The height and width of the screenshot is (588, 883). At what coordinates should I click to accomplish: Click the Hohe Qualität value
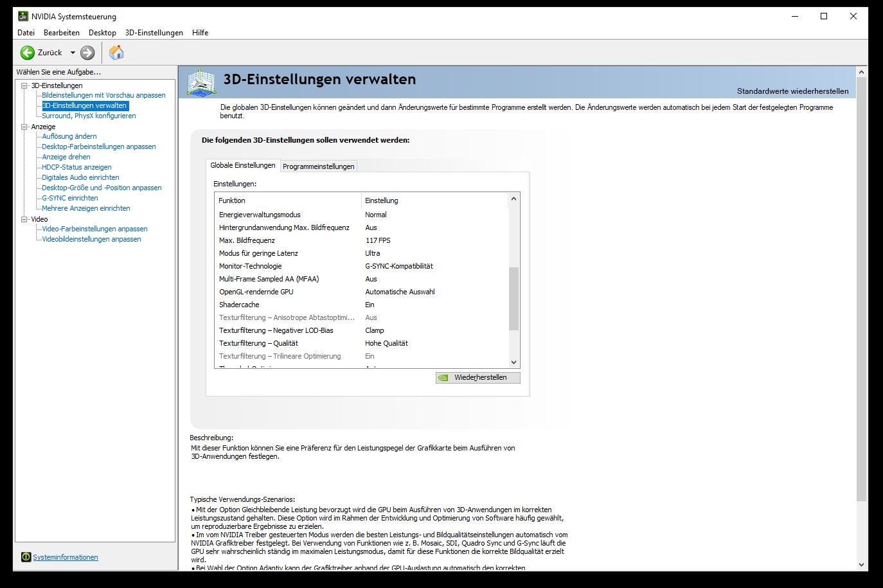[386, 343]
